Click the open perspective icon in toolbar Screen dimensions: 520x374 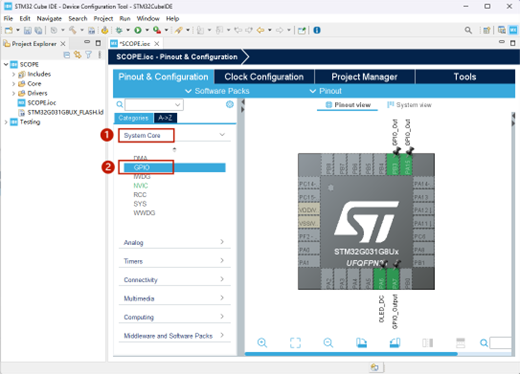[486, 30]
